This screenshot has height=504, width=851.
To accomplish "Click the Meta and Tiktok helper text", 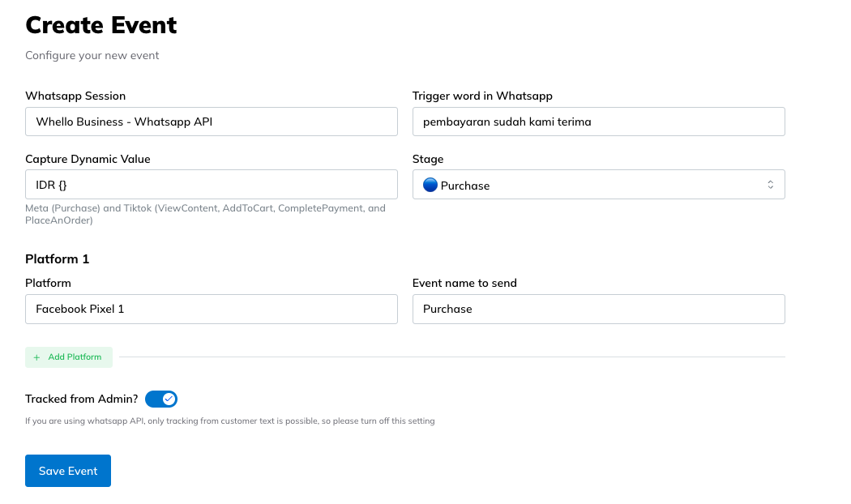I will 205,214.
